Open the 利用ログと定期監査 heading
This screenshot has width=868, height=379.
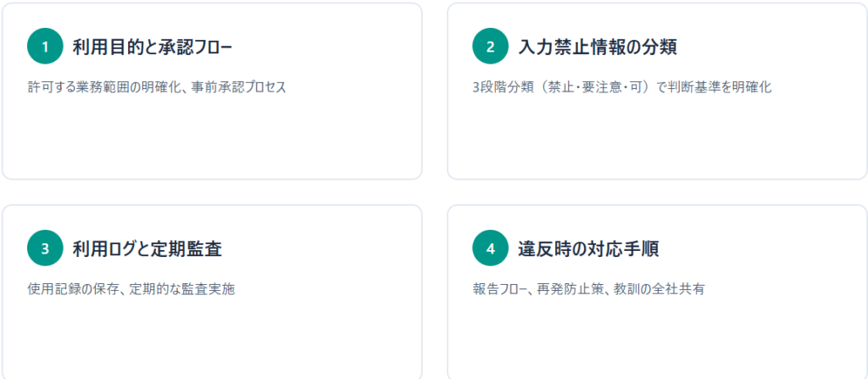tap(147, 248)
